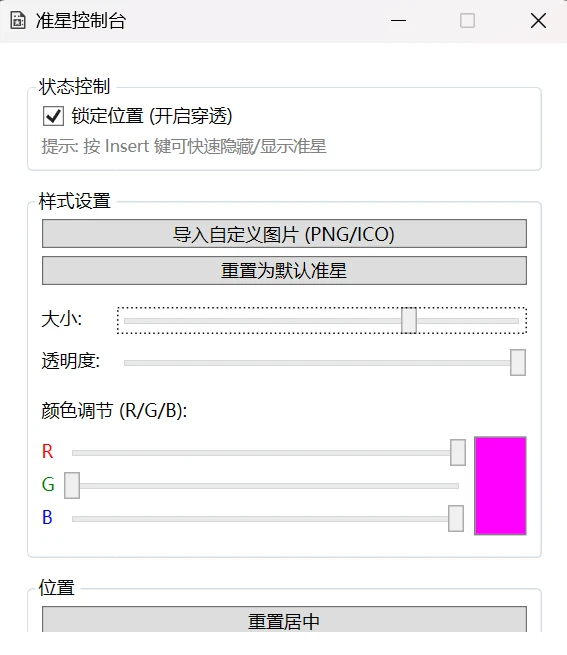Click the B blue slider handle
The width and height of the screenshot is (567, 655).
(456, 518)
